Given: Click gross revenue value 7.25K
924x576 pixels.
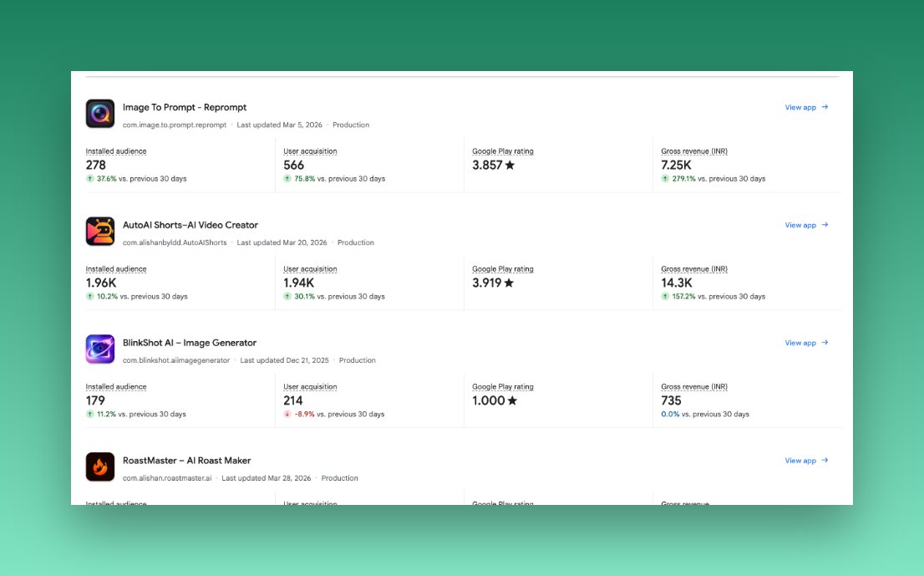Looking at the screenshot, I should pyautogui.click(x=676, y=165).
